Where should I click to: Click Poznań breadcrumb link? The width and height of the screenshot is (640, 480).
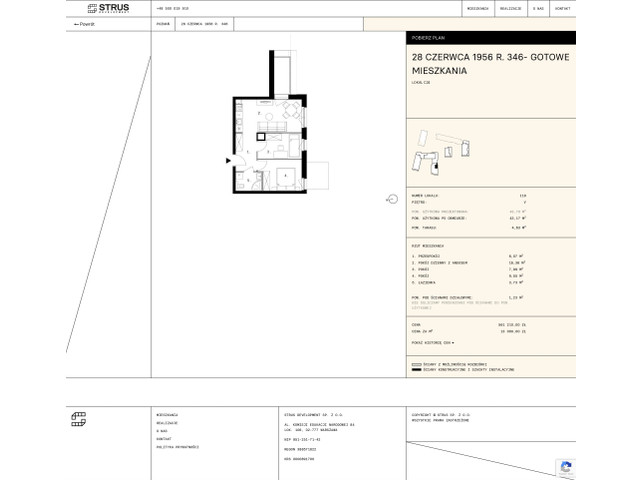click(162, 23)
